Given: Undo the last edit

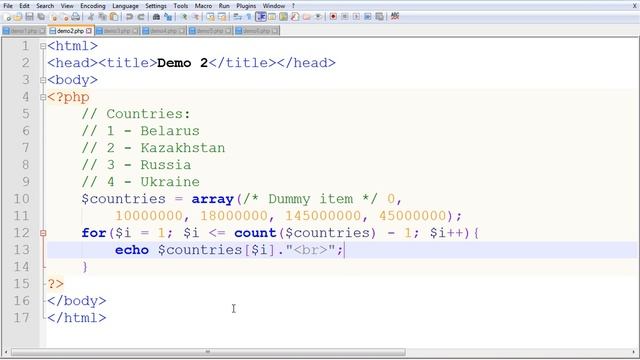Looking at the screenshot, I should pyautogui.click(x=129, y=17).
